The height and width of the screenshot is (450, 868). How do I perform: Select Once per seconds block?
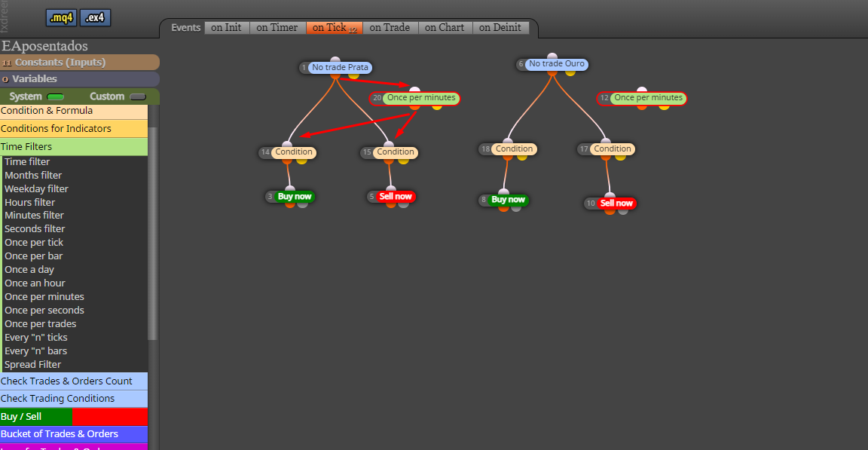(x=44, y=311)
